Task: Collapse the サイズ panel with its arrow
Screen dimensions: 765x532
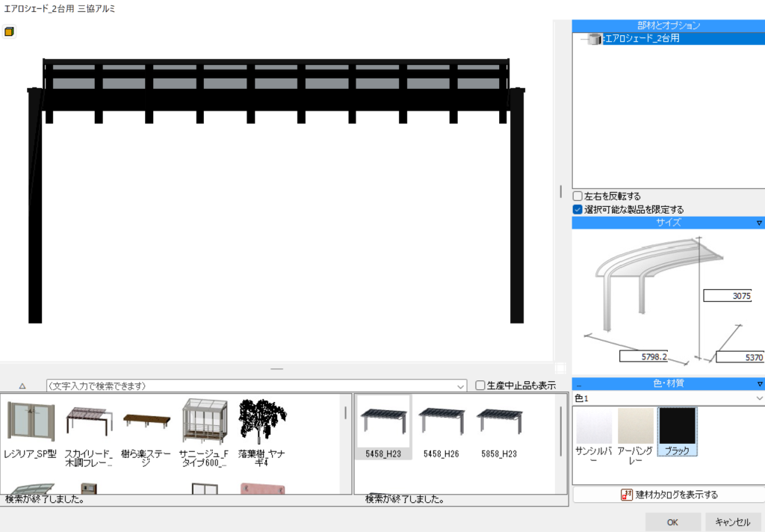Action: pyautogui.click(x=759, y=223)
